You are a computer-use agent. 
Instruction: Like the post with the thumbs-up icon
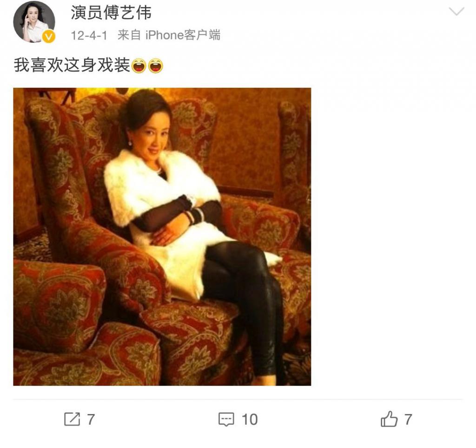[x=389, y=419]
